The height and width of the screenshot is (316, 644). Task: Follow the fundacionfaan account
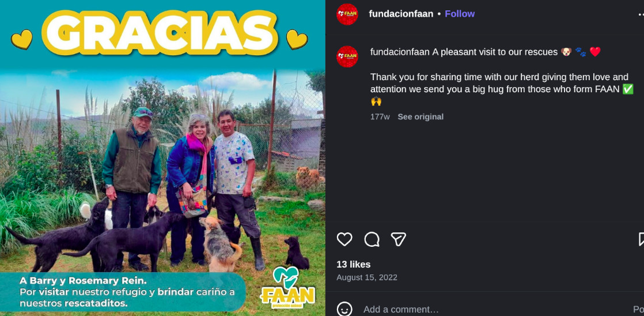(460, 14)
